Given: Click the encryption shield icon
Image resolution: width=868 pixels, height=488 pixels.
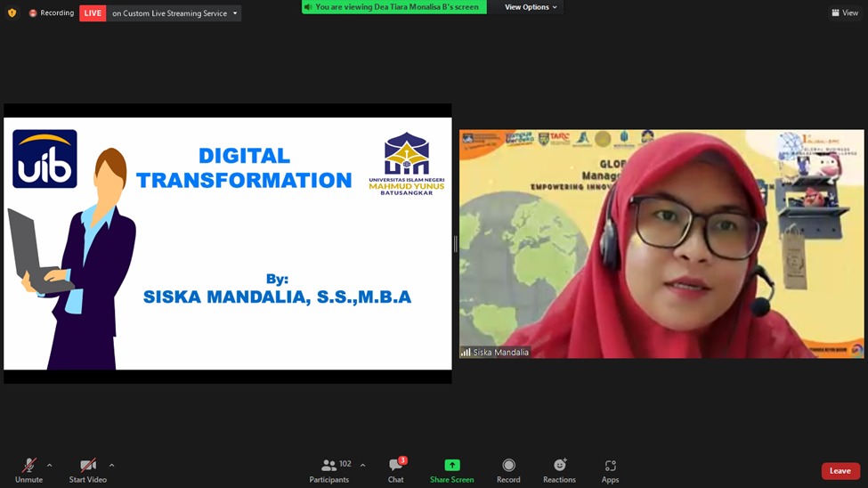Looking at the screenshot, I should (x=12, y=12).
